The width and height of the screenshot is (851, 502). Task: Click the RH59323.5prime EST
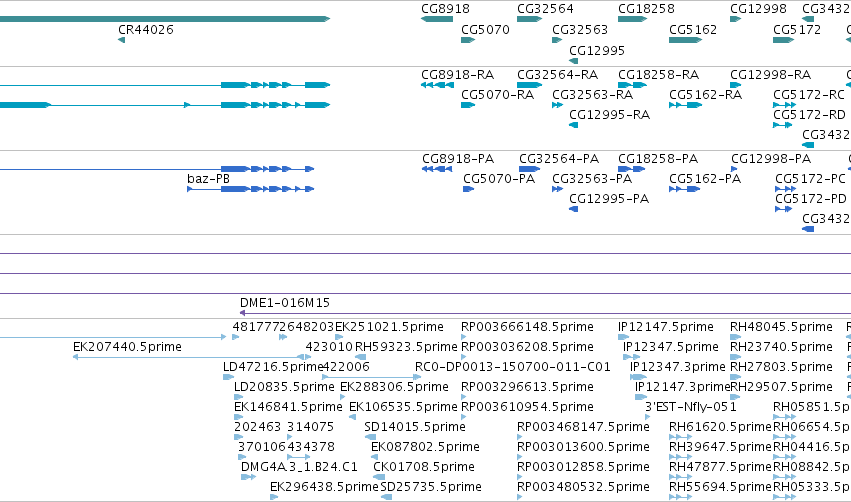pyautogui.click(x=360, y=357)
